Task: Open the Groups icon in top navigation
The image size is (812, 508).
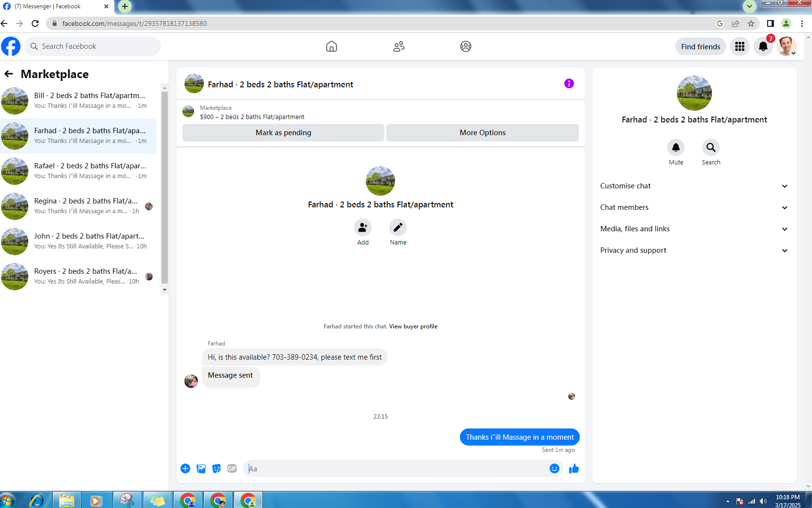Action: (x=466, y=46)
